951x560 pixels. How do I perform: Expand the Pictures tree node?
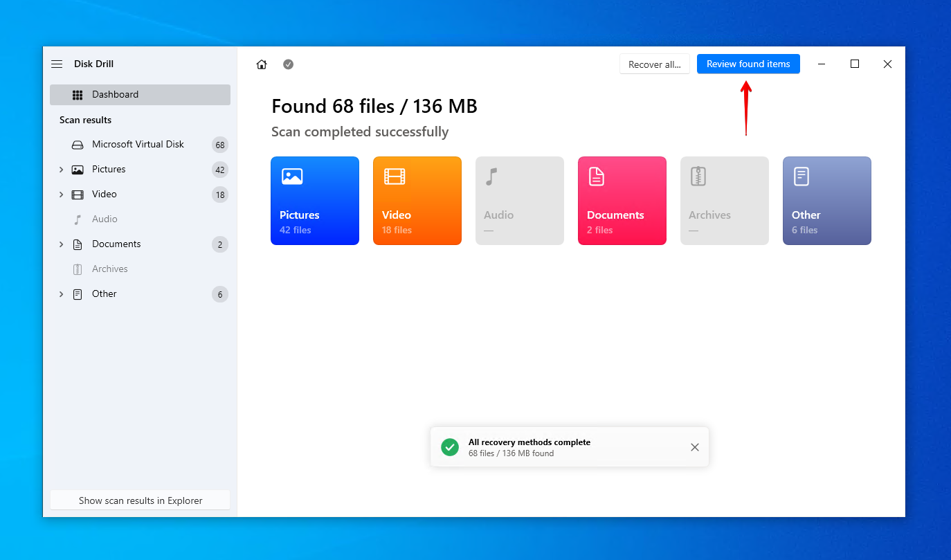[61, 170]
